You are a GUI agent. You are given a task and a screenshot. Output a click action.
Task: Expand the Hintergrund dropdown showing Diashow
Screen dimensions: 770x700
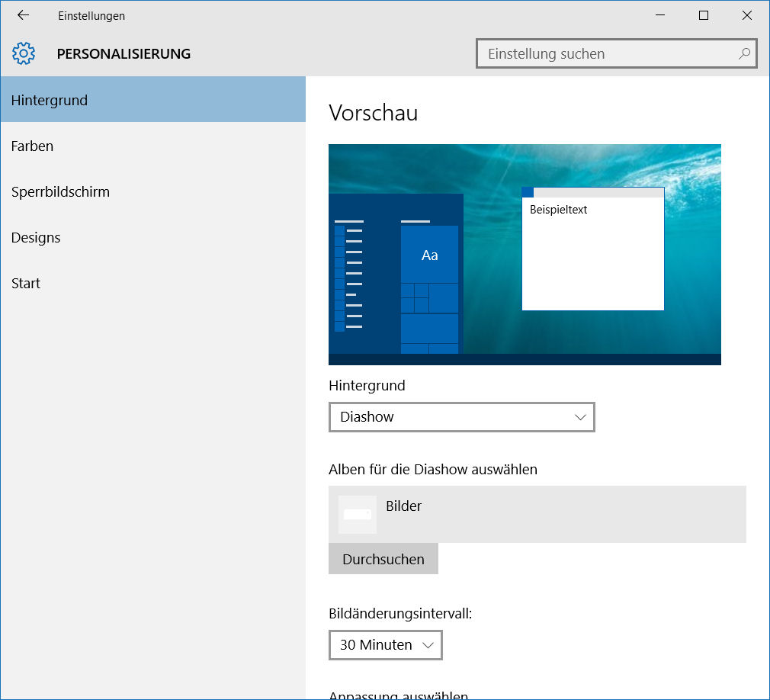click(461, 417)
